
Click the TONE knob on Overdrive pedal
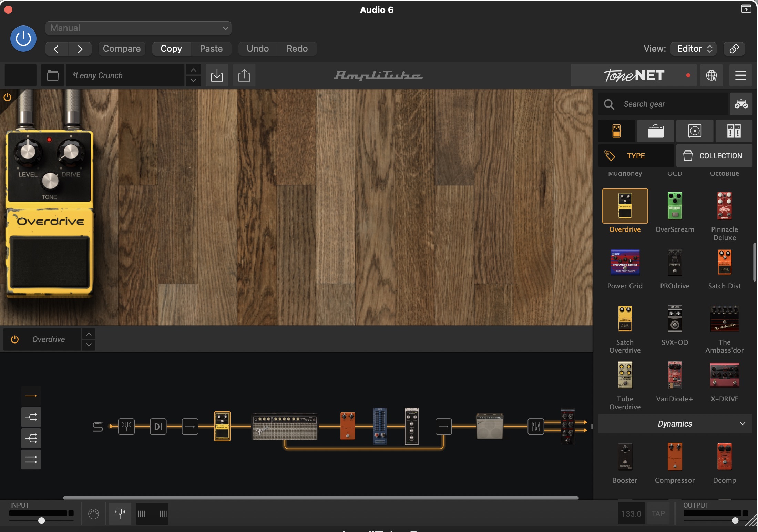pyautogui.click(x=50, y=181)
